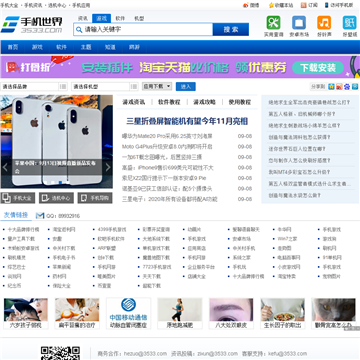Click the 中国移动通信 ad thumbnail

tap(128, 313)
